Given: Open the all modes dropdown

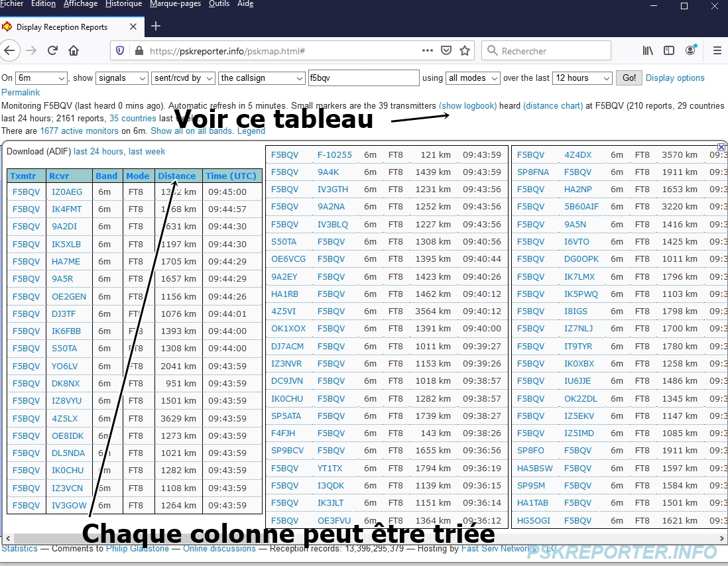Looking at the screenshot, I should 473,78.
